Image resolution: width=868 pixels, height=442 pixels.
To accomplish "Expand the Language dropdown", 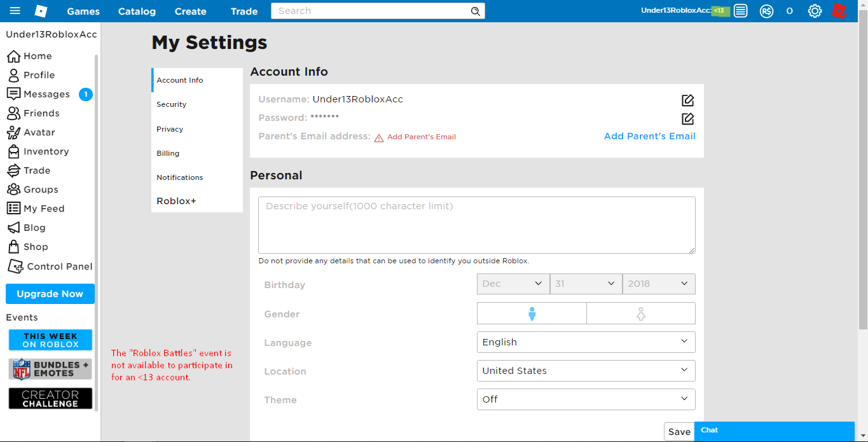I will coord(586,342).
